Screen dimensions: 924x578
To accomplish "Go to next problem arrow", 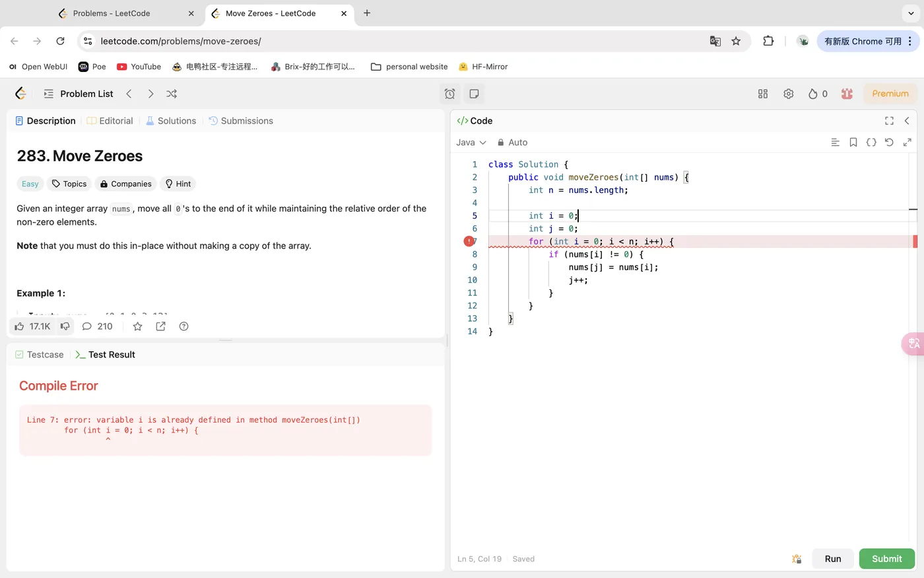I will coord(150,94).
